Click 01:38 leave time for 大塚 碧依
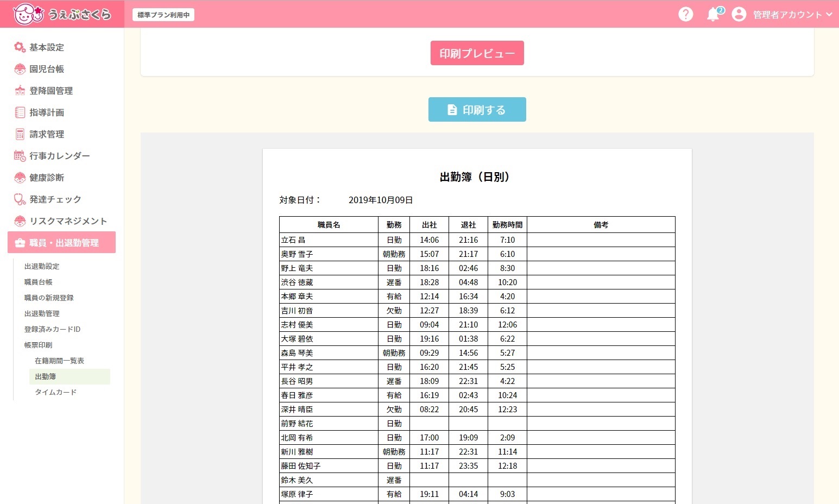 point(468,339)
